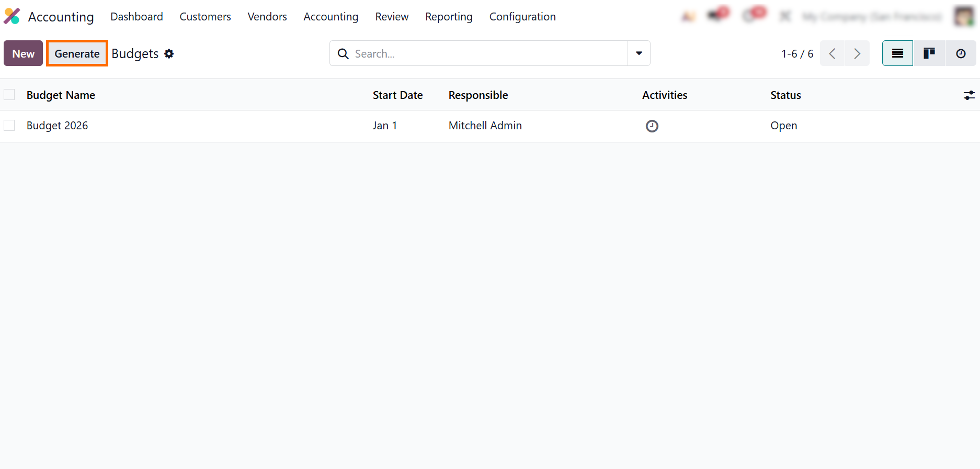Click the Budget 2026 activity clock

click(652, 126)
